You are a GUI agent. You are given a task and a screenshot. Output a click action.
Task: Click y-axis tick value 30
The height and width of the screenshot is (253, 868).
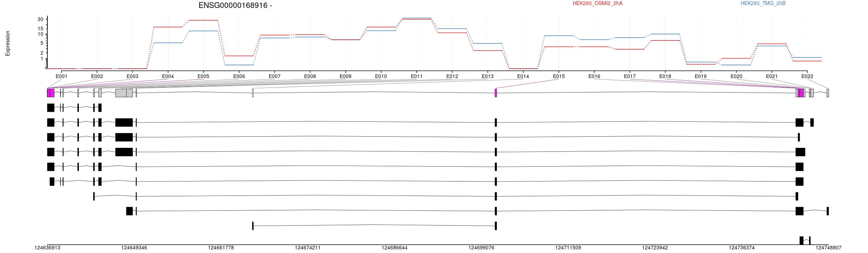41,19
